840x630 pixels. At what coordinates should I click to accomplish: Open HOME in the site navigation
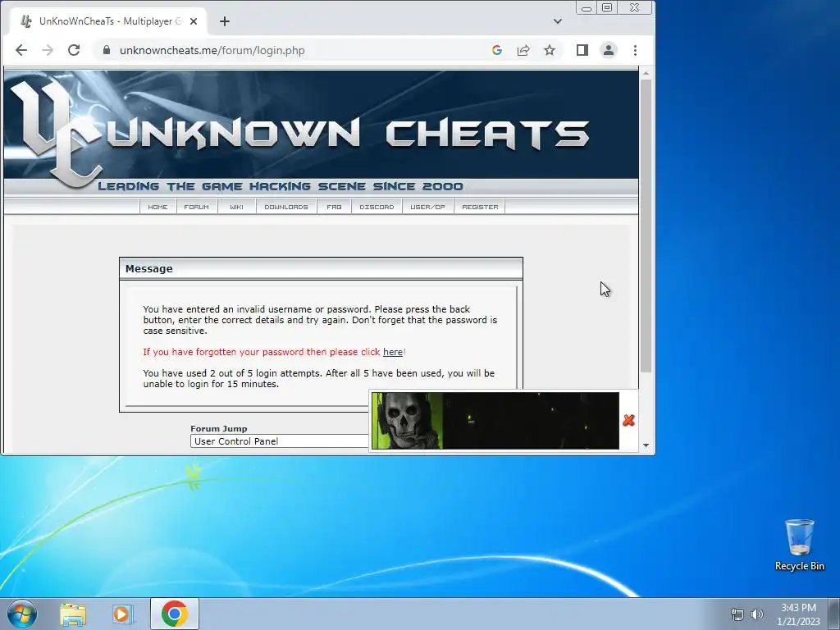click(157, 207)
